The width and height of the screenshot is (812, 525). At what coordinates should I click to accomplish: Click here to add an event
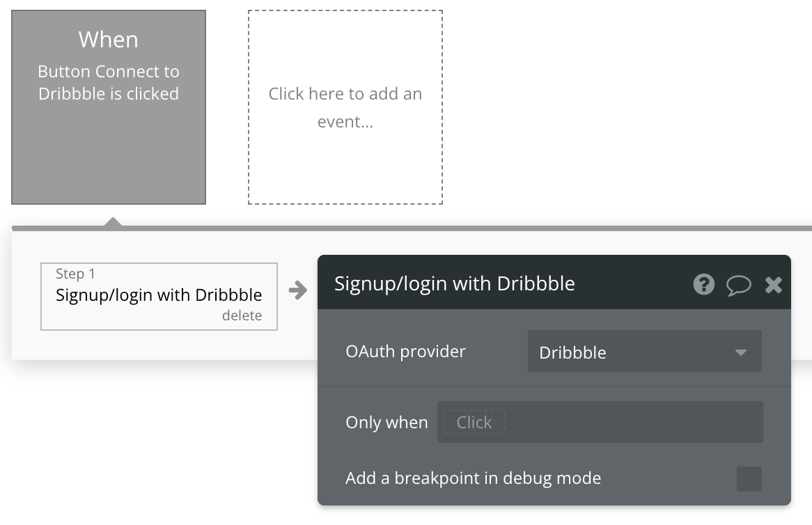[345, 107]
